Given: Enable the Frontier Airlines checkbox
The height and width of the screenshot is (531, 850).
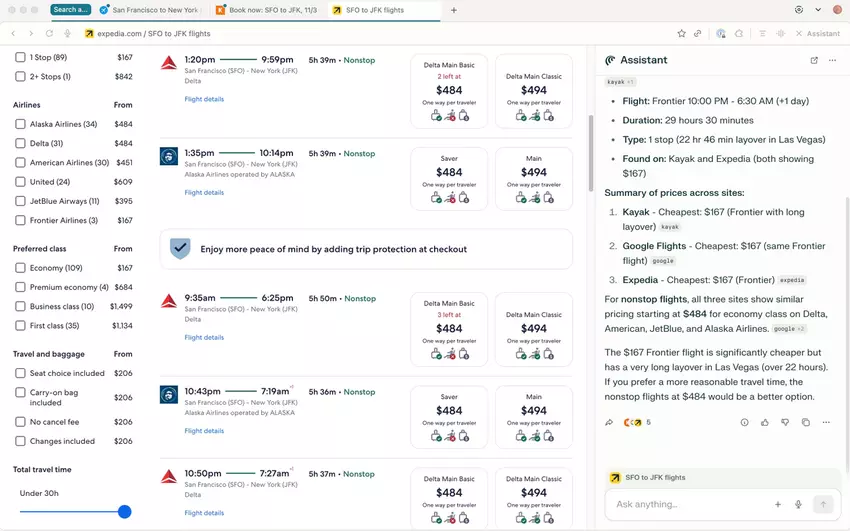Looking at the screenshot, I should click(x=20, y=220).
